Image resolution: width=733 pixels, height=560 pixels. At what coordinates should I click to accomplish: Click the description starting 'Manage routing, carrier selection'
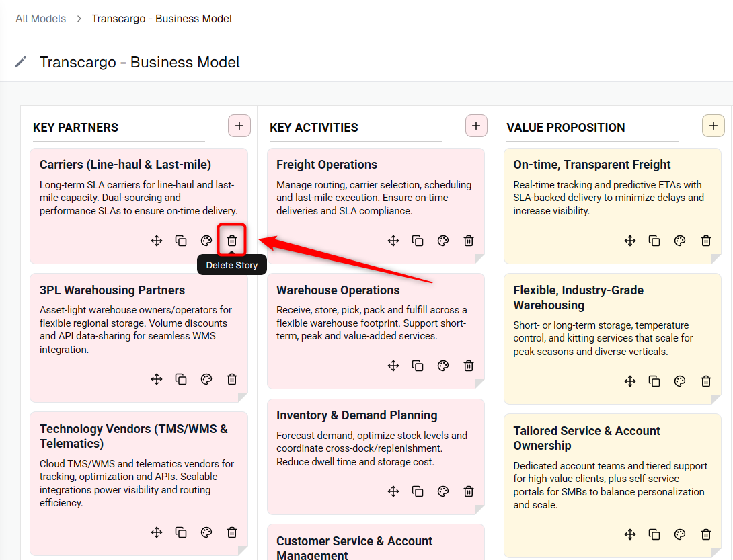click(x=374, y=198)
